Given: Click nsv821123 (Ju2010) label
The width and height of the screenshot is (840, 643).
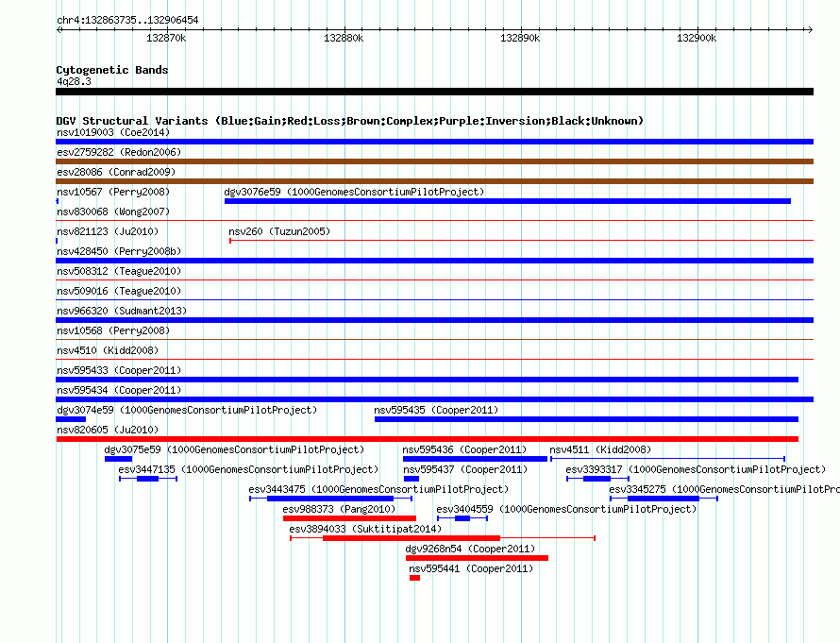Looking at the screenshot, I should click(108, 231).
